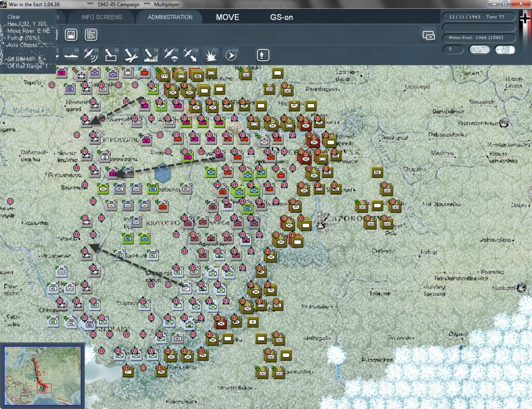Minimize the War in the East window
Screen dimensions: 532x409
click(494, 4)
